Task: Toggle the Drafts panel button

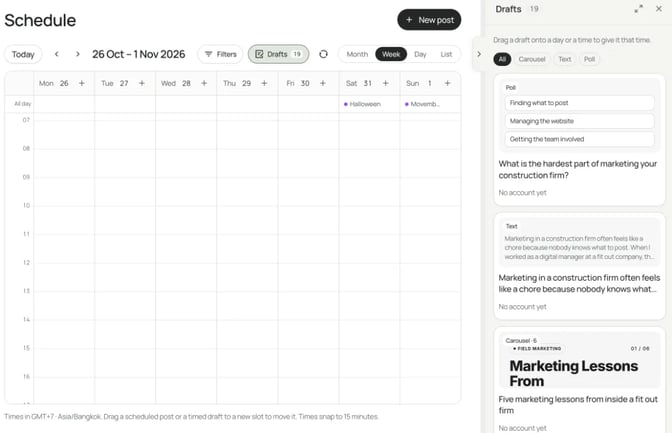Action: click(278, 54)
